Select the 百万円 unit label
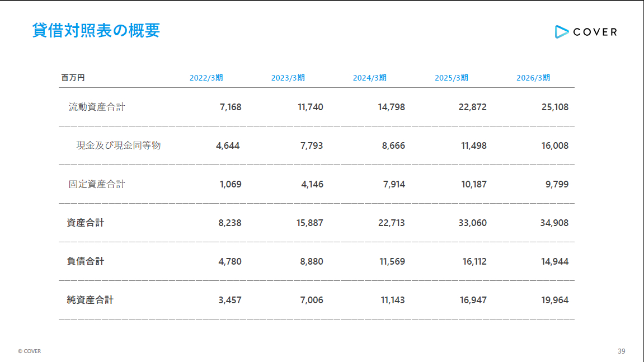The height and width of the screenshot is (362, 644). click(73, 78)
